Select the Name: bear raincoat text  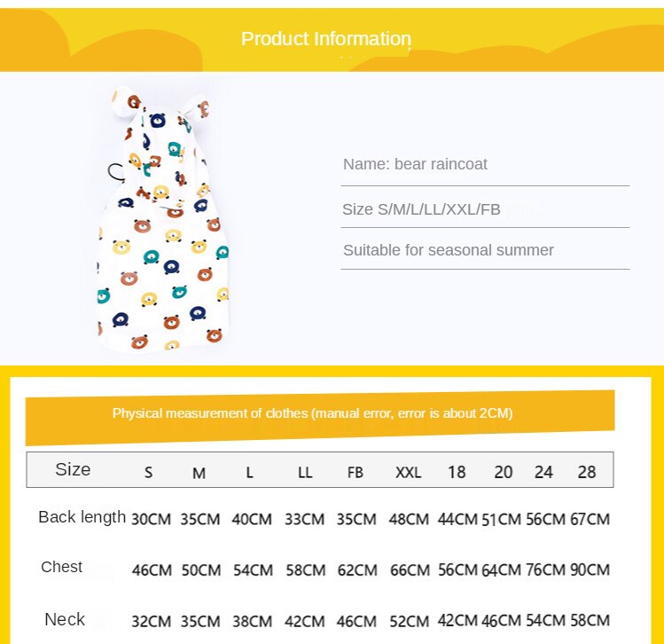415,164
